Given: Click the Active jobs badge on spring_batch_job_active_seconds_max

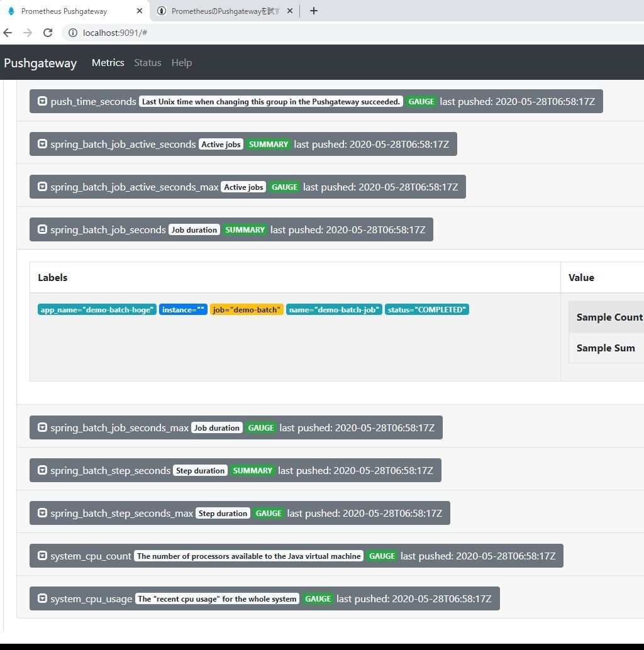Looking at the screenshot, I should click(243, 187).
